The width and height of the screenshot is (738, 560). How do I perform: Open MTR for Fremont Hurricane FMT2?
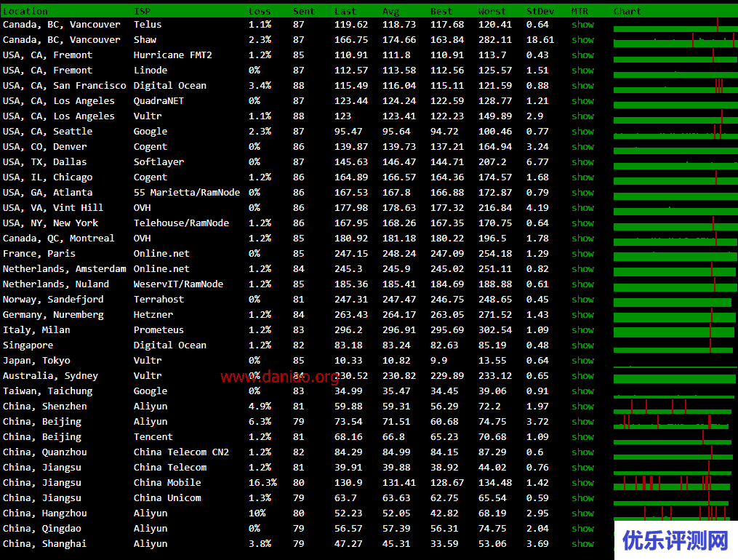[582, 55]
